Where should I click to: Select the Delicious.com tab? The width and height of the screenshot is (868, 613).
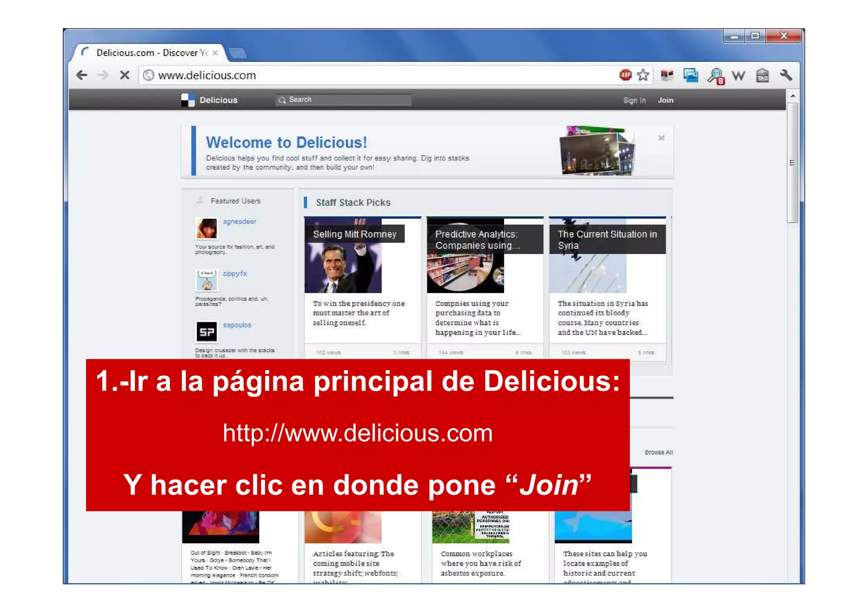(146, 53)
